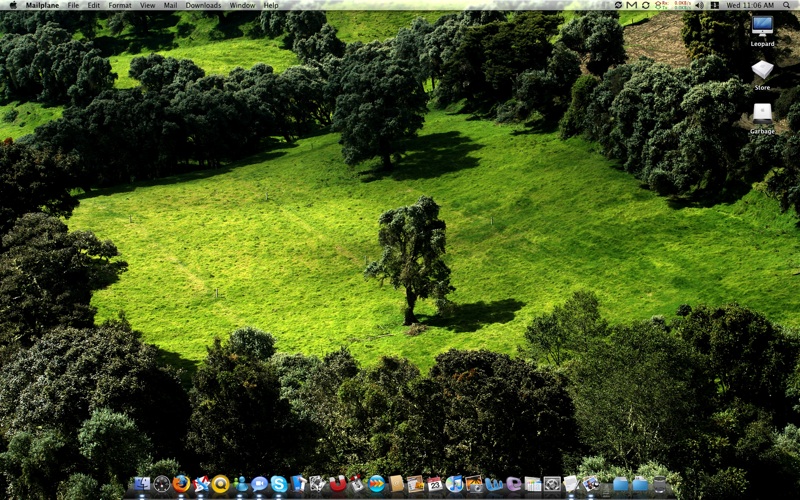The height and width of the screenshot is (500, 800).
Task: Open the Dashboard icon in Dock
Action: tap(161, 484)
